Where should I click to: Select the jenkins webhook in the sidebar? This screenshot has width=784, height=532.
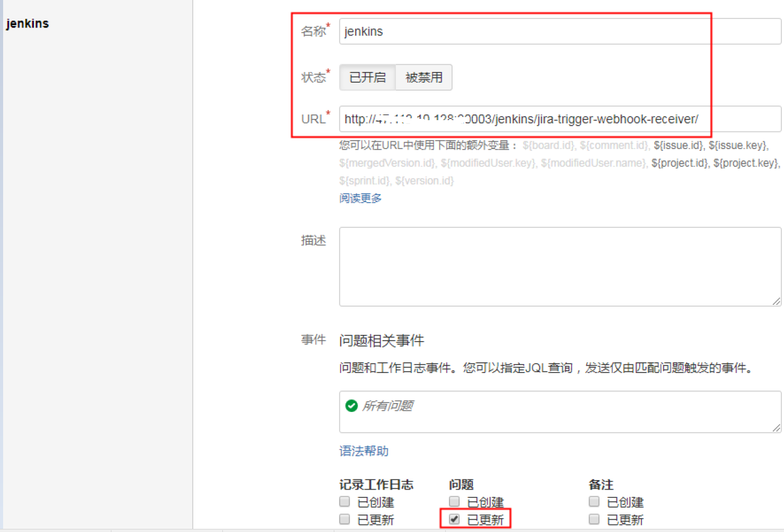click(28, 24)
